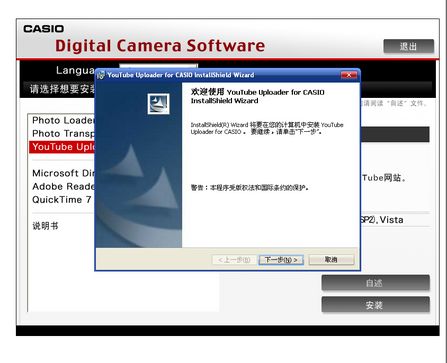Open the Language dropdown box
The image size is (447, 363).
coord(159,66)
